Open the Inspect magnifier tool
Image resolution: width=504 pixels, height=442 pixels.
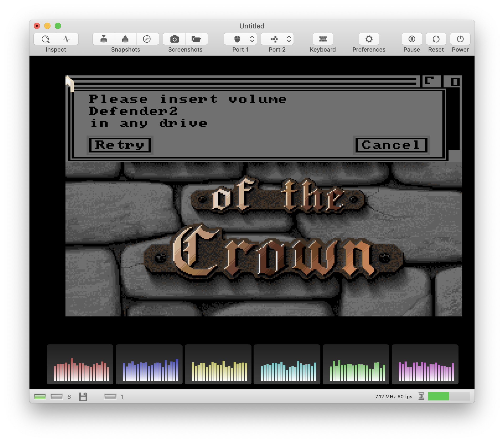tap(45, 39)
